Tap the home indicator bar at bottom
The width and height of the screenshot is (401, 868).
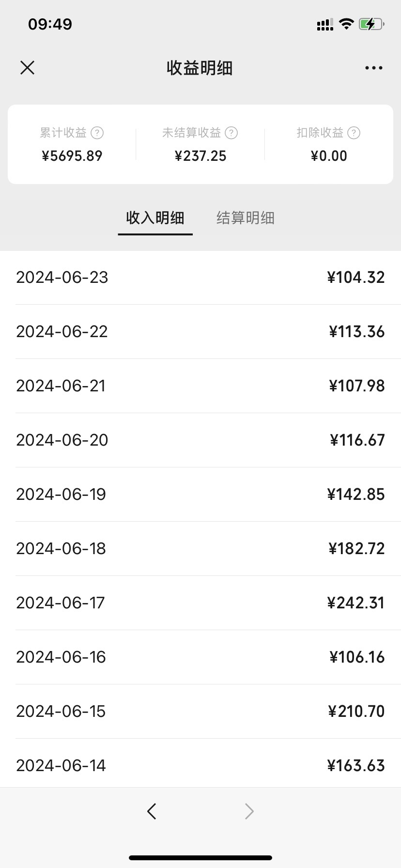[200, 858]
